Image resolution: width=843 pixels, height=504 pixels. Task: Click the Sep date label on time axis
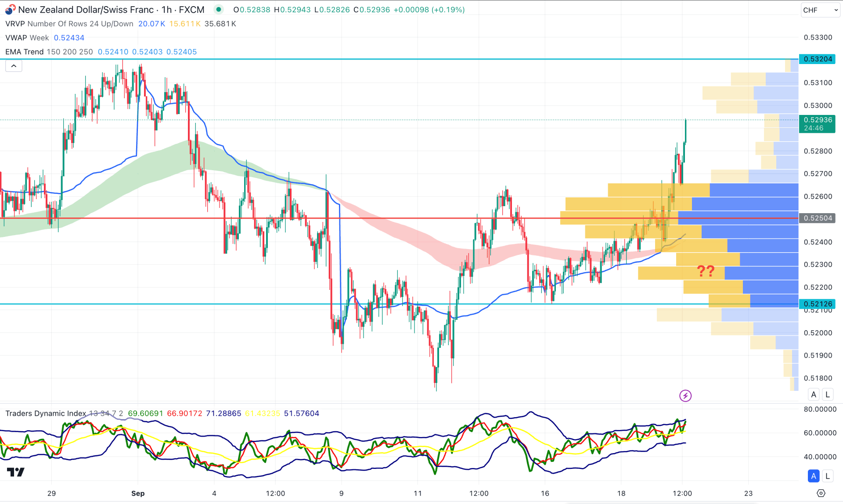click(x=138, y=493)
